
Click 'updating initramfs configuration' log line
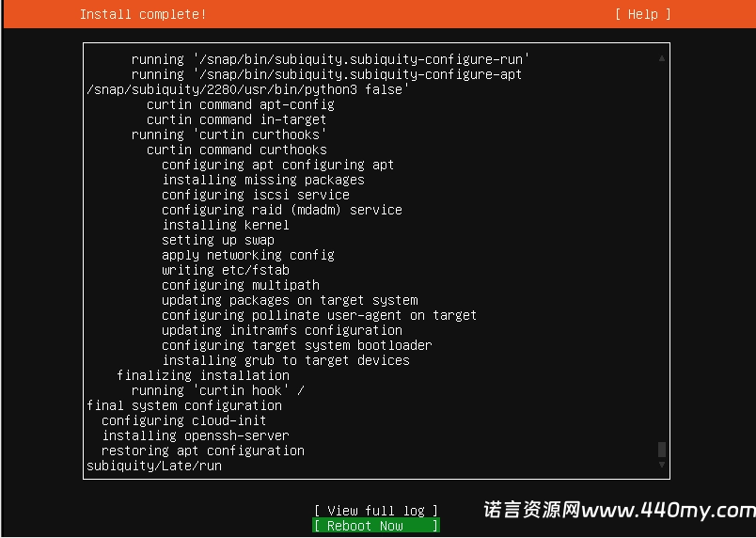[282, 330]
